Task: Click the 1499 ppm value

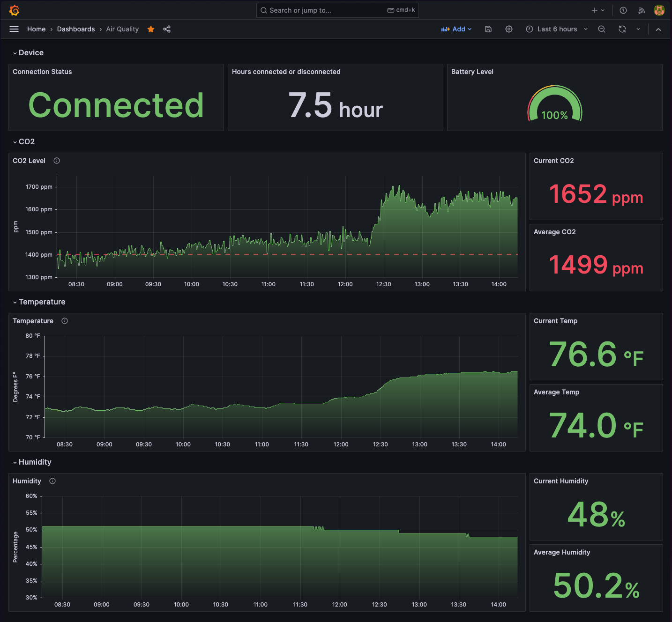Action: (x=596, y=265)
